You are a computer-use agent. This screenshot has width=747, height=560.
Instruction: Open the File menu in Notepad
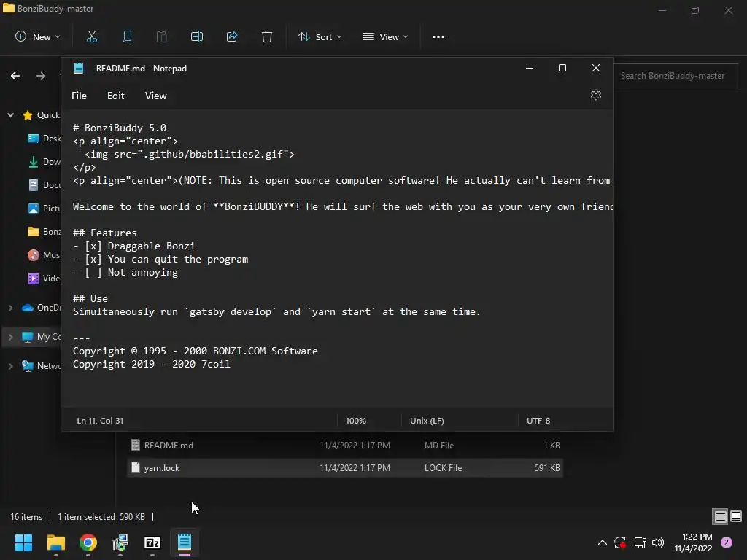(79, 96)
